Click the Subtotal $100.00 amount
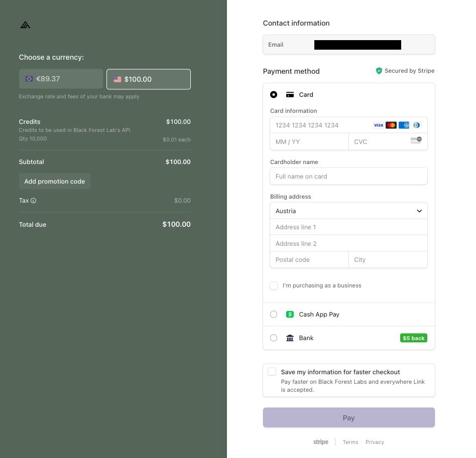Image resolution: width=476 pixels, height=458 pixels. pyautogui.click(x=178, y=162)
